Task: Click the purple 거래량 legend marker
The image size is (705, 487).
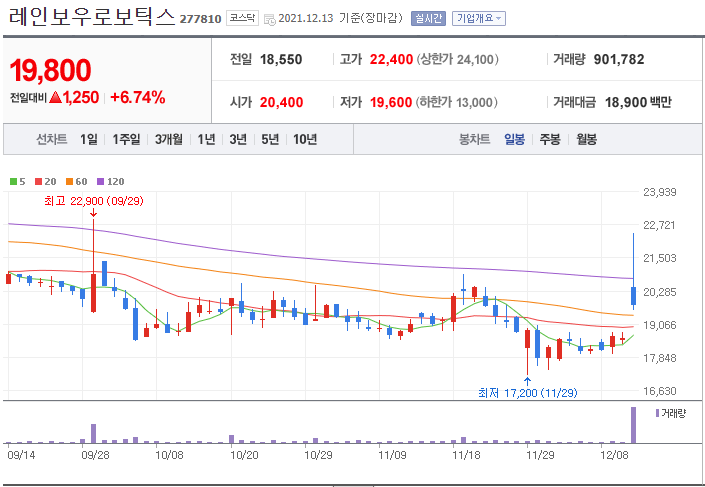Action: [657, 413]
